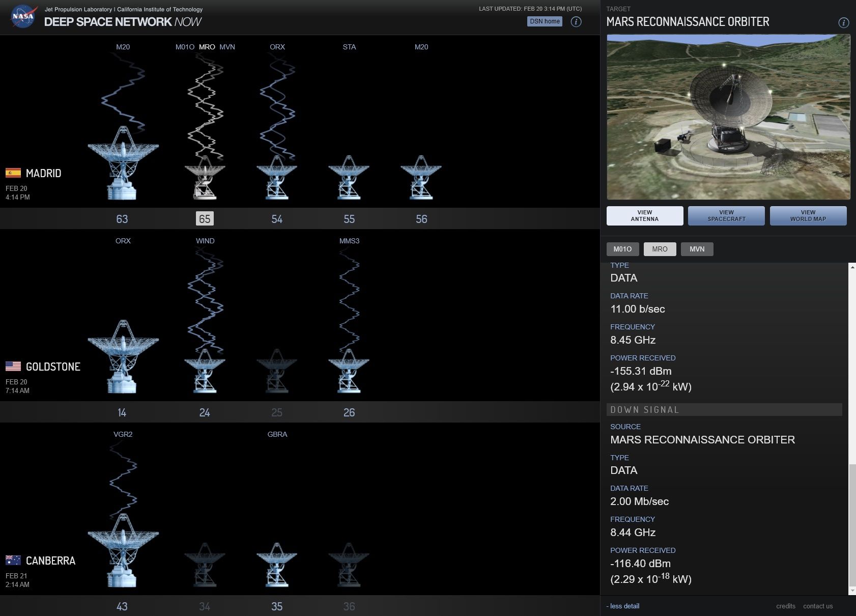This screenshot has height=616, width=856.
Task: Select Madrid antenna dish 65
Action: tap(205, 178)
